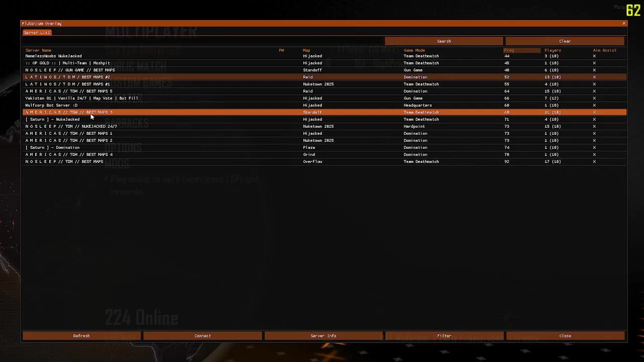The width and height of the screenshot is (644, 362).
Task: Sort by the PW column header
Action: point(281,50)
